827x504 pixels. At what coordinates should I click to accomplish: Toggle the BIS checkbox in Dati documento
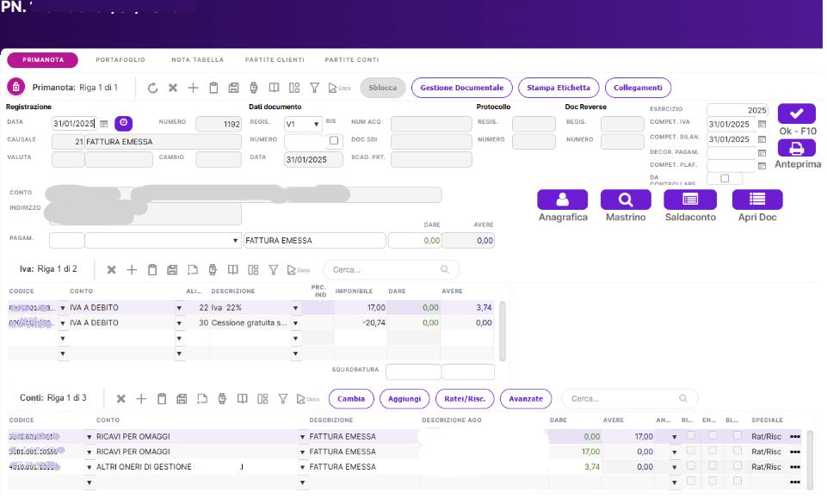pos(334,140)
